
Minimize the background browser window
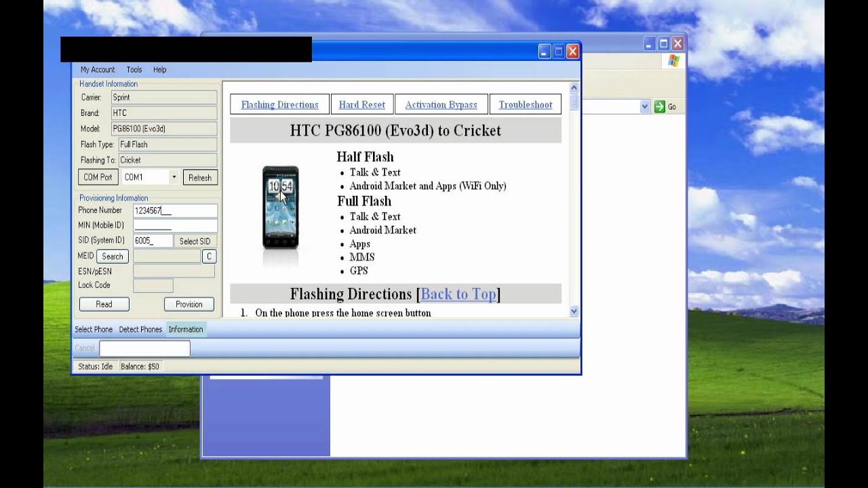click(x=648, y=44)
